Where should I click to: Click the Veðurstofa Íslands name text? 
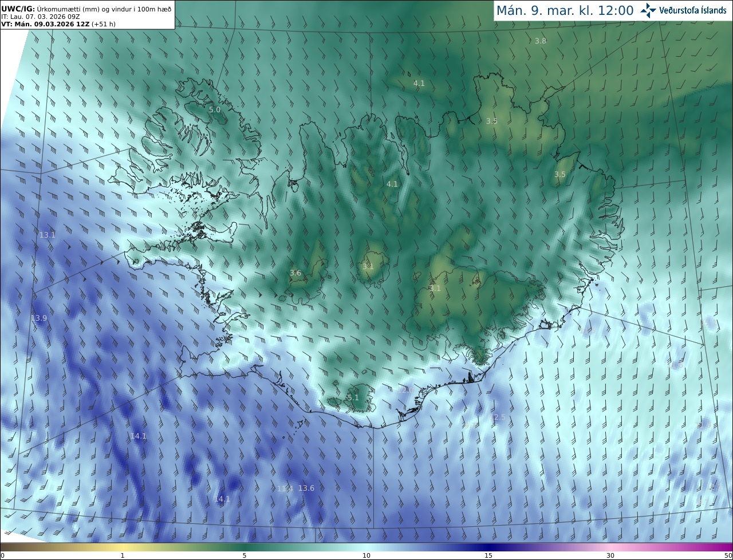coord(693,10)
